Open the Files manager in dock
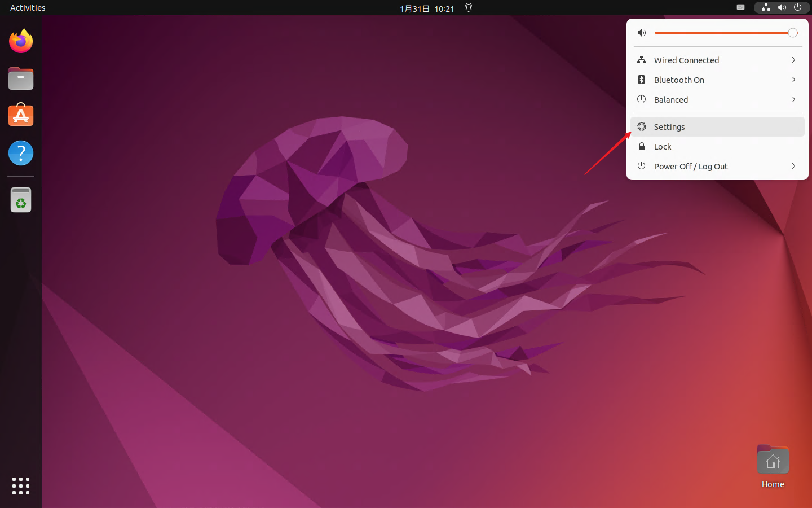The height and width of the screenshot is (508, 812). [x=21, y=78]
